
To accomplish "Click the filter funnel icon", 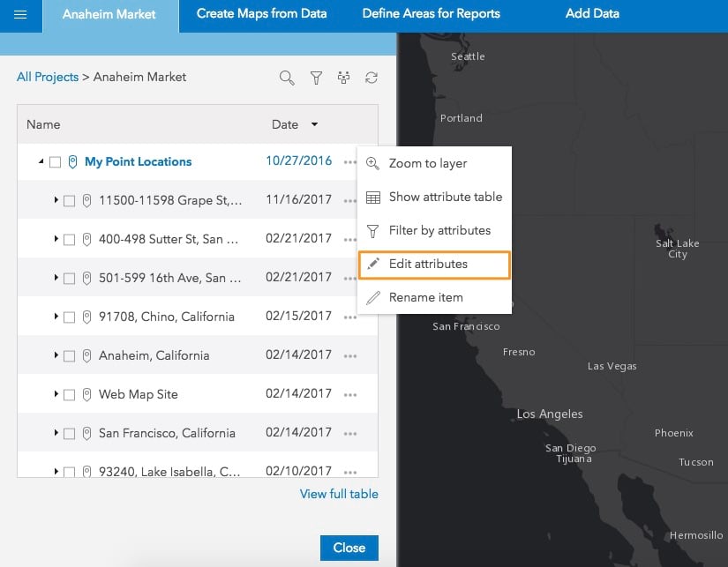I will coord(316,78).
